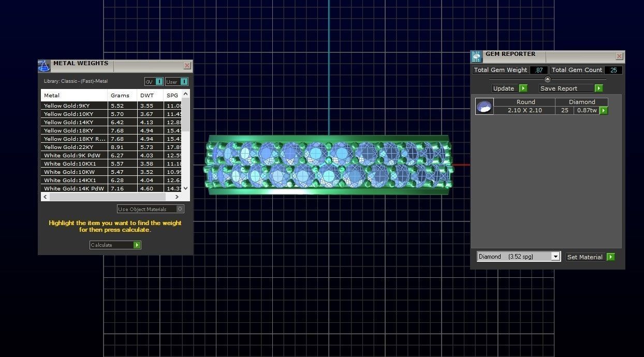644x357 pixels.
Task: Select the Yellow Gold:18KY R... row
Action: 111,139
